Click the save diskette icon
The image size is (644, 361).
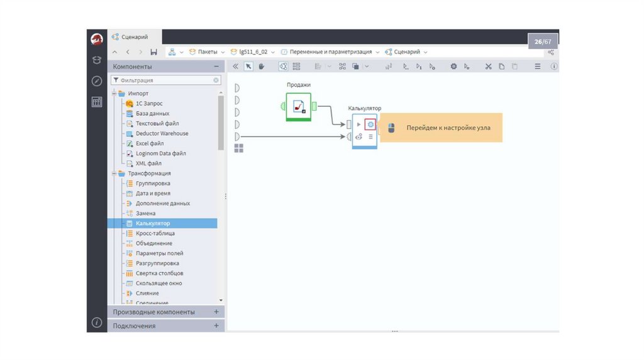click(x=153, y=52)
